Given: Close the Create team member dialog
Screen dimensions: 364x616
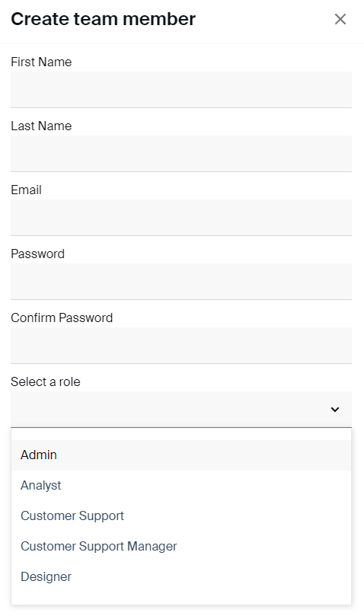Looking at the screenshot, I should (340, 19).
